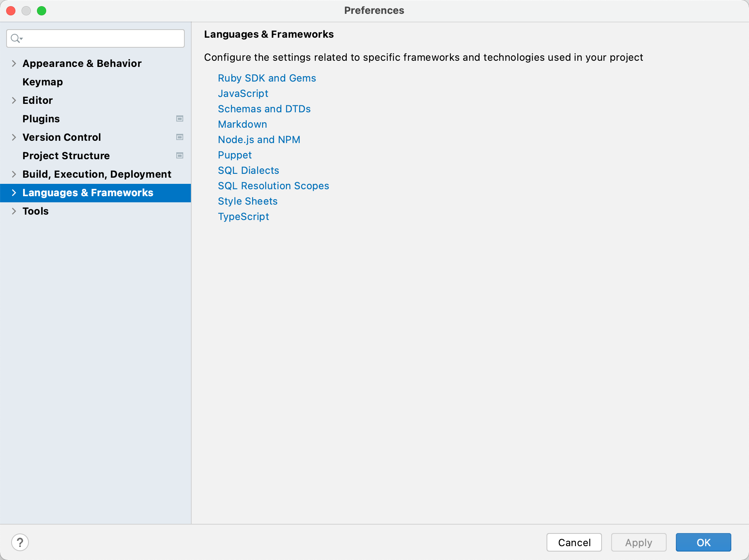
Task: Navigate to Version Control section
Action: (62, 137)
